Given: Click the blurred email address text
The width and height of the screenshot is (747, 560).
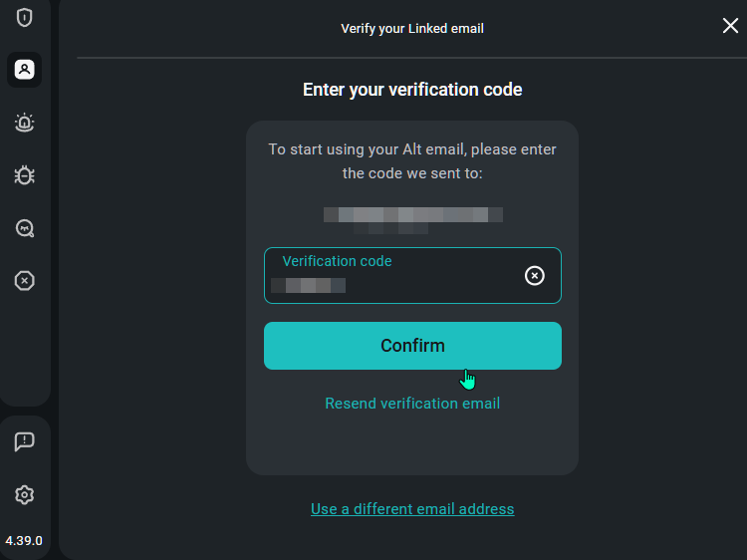Looking at the screenshot, I should [412, 215].
